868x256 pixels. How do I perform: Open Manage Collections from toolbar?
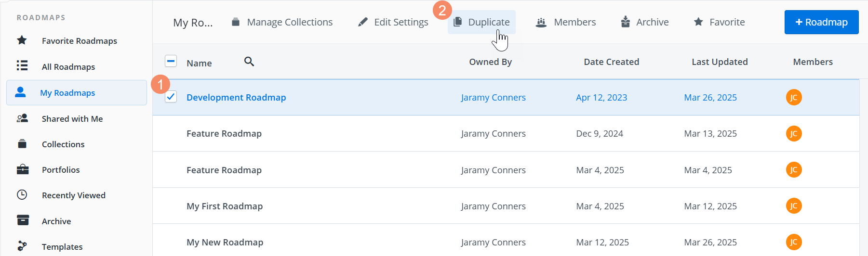(282, 22)
